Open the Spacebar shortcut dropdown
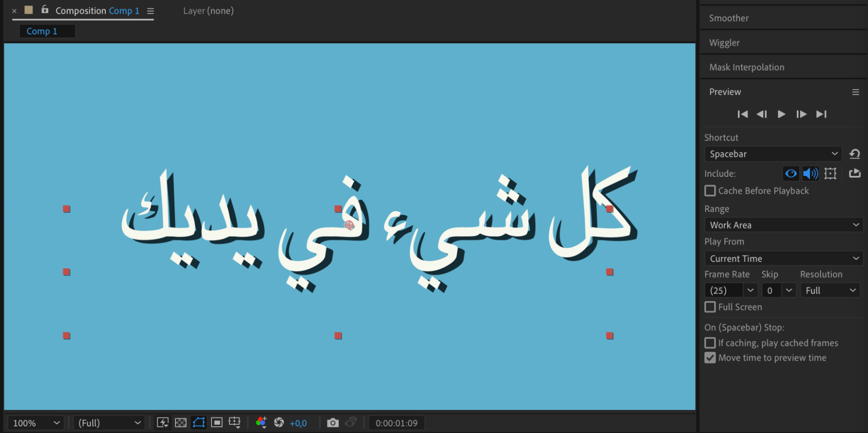The width and height of the screenshot is (868, 433). point(773,154)
